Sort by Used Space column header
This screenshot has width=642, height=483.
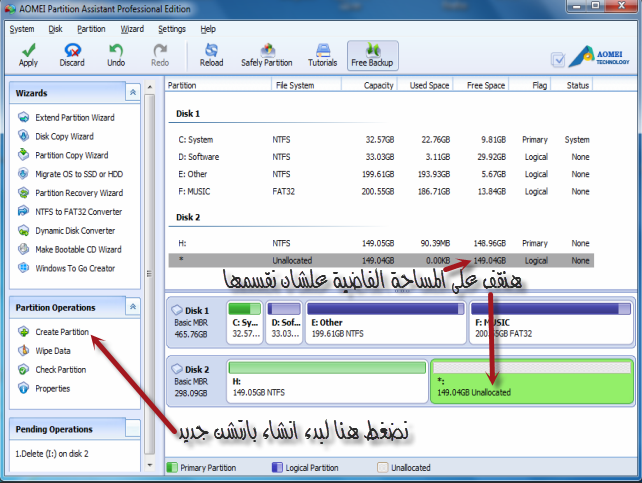tap(425, 85)
